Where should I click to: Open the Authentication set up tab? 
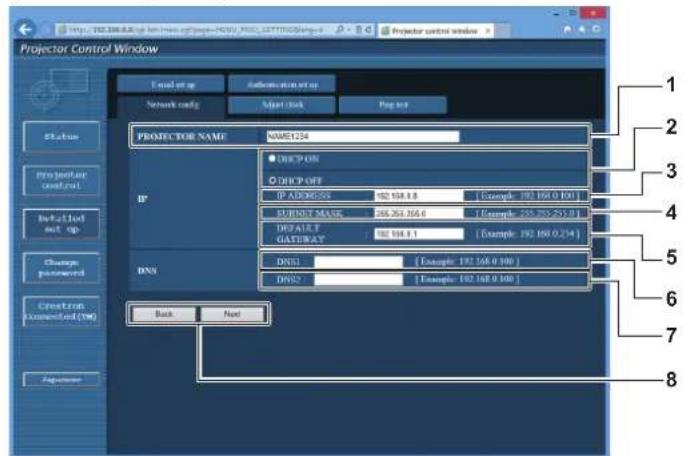coord(282,84)
